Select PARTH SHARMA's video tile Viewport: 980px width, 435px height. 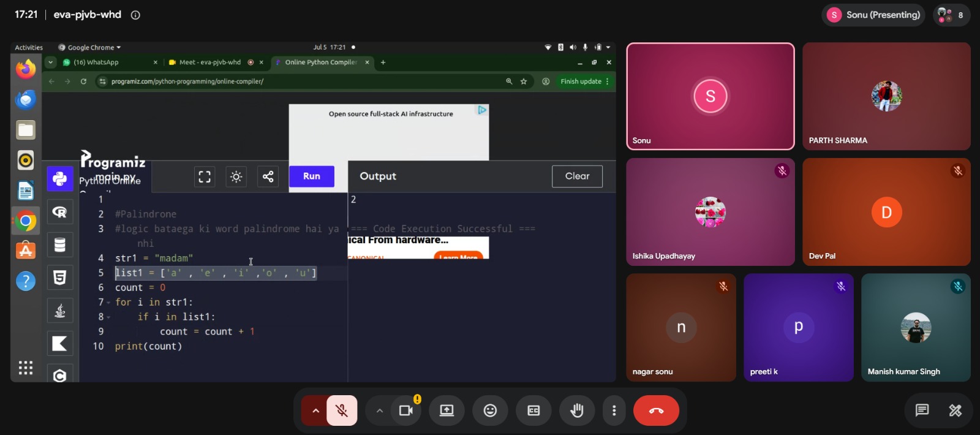pos(886,96)
